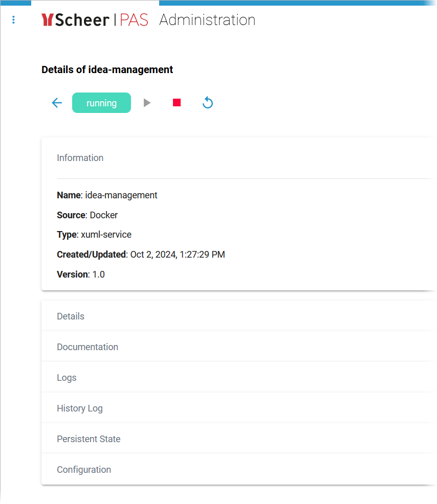The image size is (437, 504).
Task: Click the Source Docker value
Action: click(103, 215)
